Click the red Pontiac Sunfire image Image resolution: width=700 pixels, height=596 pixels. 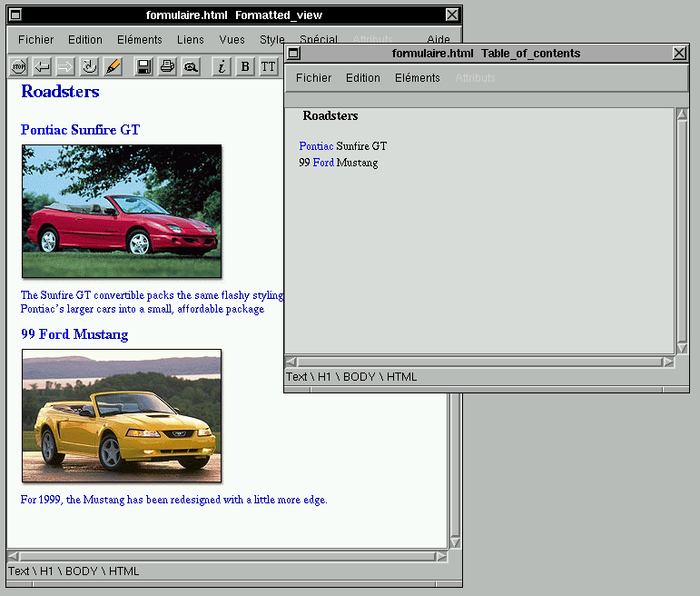(x=122, y=211)
